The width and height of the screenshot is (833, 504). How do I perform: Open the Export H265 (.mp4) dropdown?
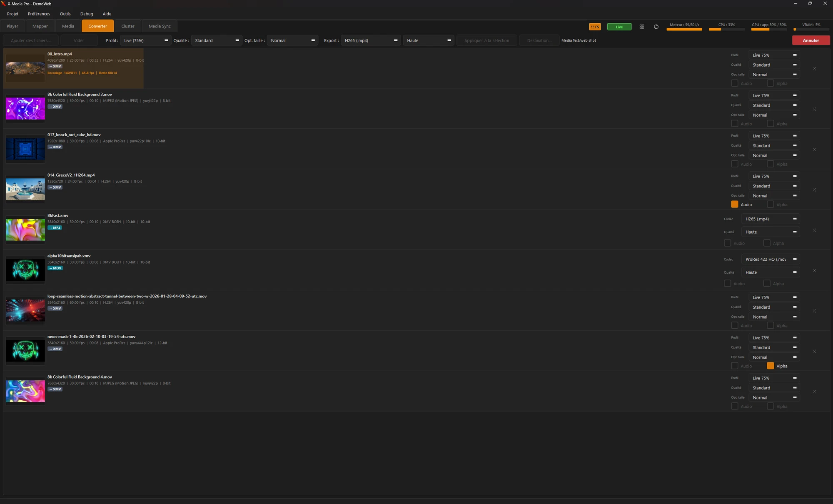371,40
